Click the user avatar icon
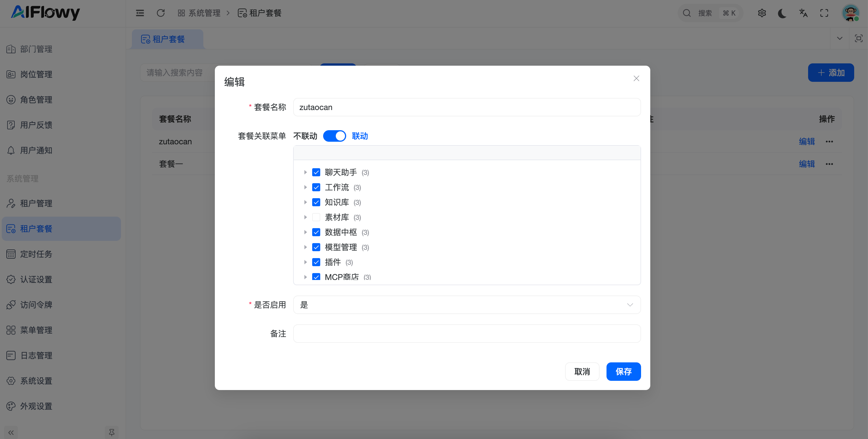This screenshot has width=868, height=439. coord(850,13)
